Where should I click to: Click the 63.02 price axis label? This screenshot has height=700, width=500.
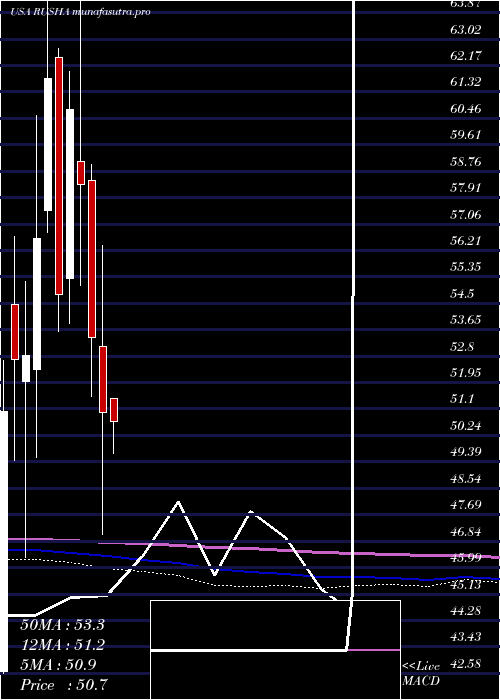pyautogui.click(x=466, y=30)
